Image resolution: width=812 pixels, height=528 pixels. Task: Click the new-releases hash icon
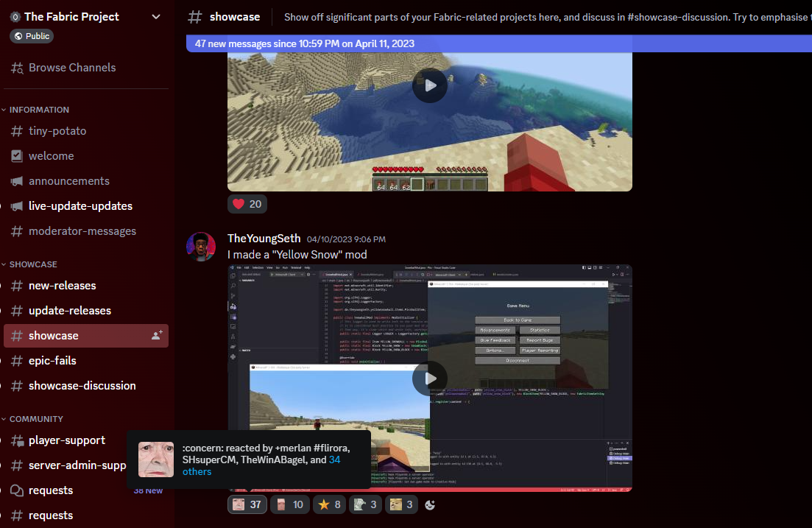click(x=17, y=286)
